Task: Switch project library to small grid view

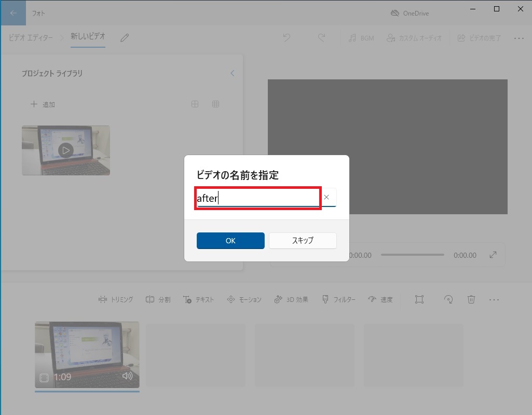Action: [215, 104]
